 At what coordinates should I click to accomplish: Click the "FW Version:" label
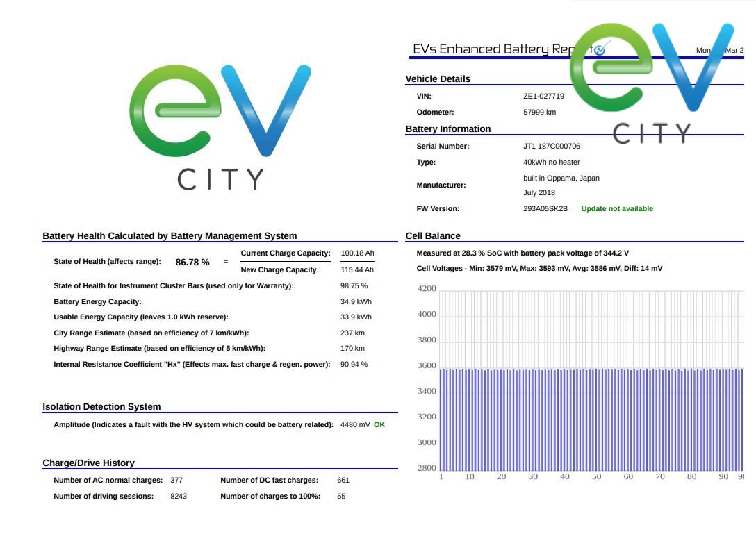point(438,209)
